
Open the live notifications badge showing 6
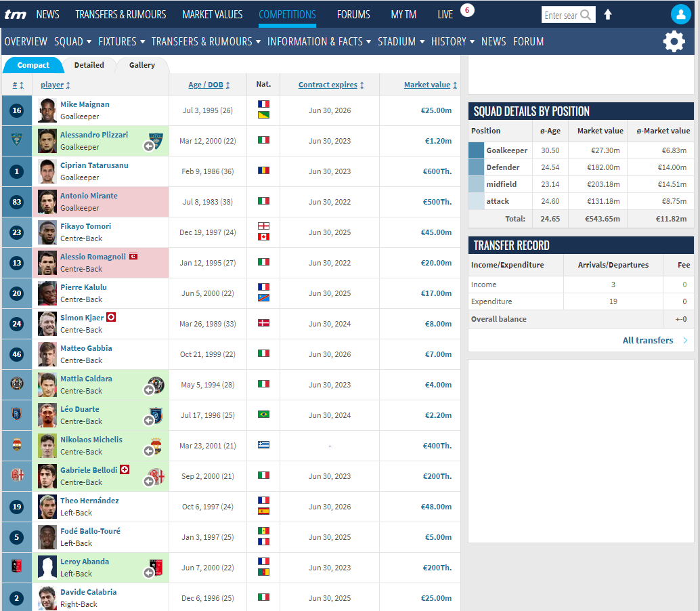[x=467, y=10]
